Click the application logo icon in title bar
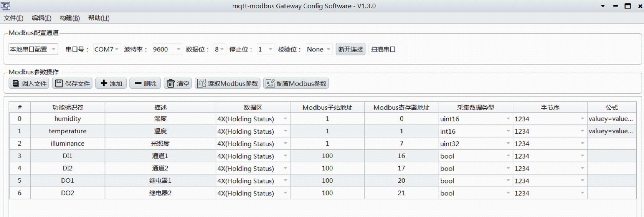Image resolution: width=644 pixels, height=217 pixels. 6,6
